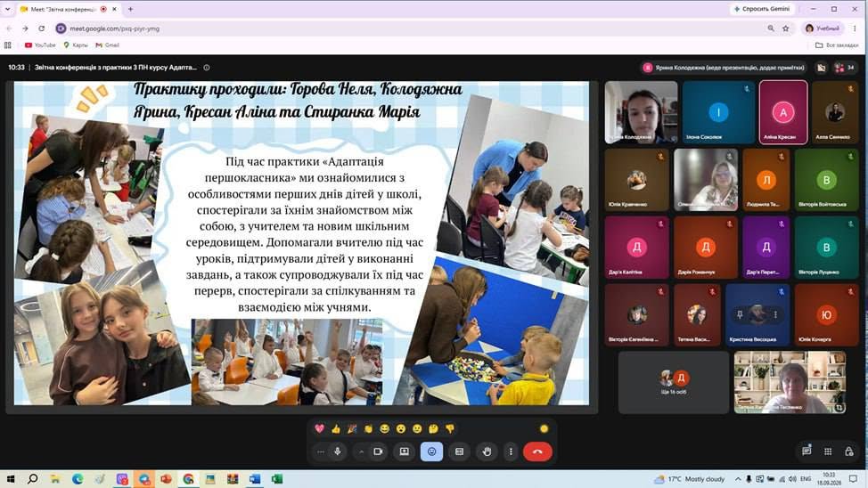This screenshot has height=488, width=868.
Task: Send the thumbs up reaction
Action: pyautogui.click(x=336, y=429)
